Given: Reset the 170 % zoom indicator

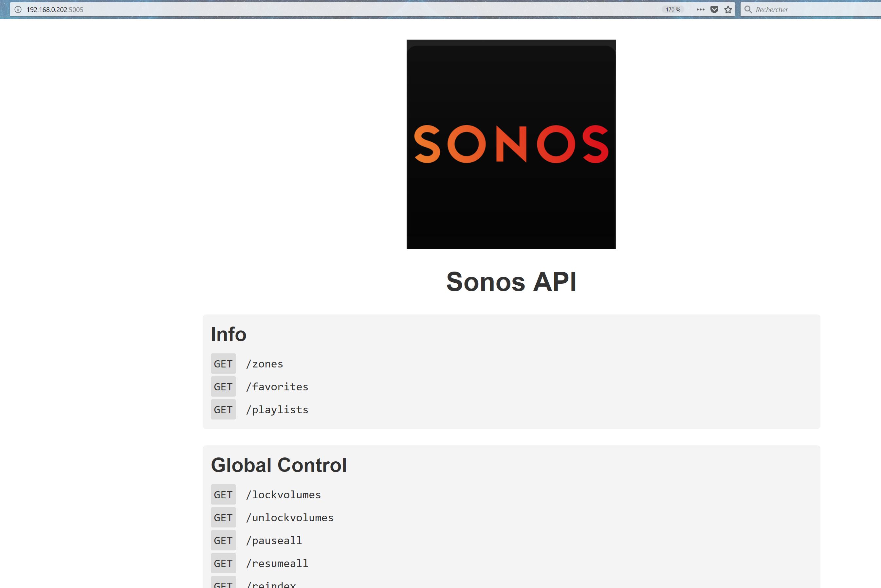Looking at the screenshot, I should (673, 10).
